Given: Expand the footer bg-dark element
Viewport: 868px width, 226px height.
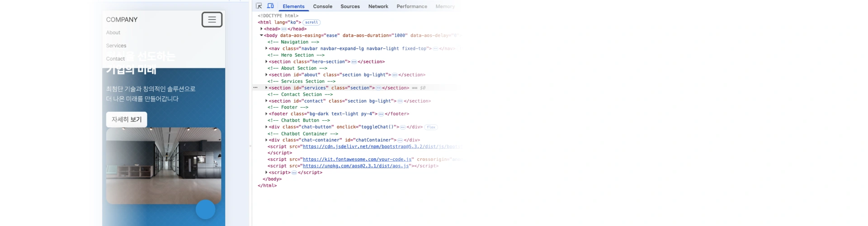Looking at the screenshot, I should pyautogui.click(x=266, y=114).
